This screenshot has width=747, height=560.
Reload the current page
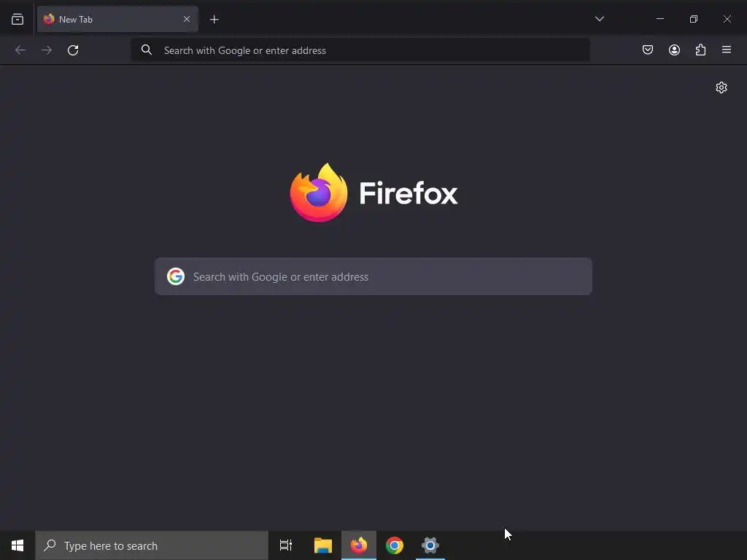tap(73, 50)
